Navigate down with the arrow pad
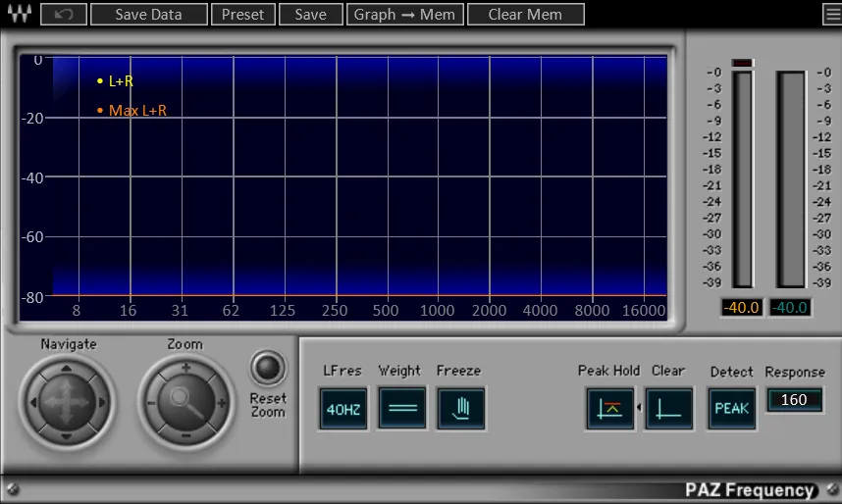The width and height of the screenshot is (842, 504). [x=66, y=436]
